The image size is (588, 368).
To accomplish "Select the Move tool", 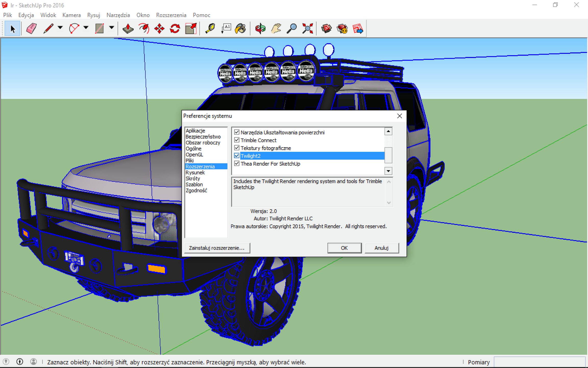I will (159, 29).
